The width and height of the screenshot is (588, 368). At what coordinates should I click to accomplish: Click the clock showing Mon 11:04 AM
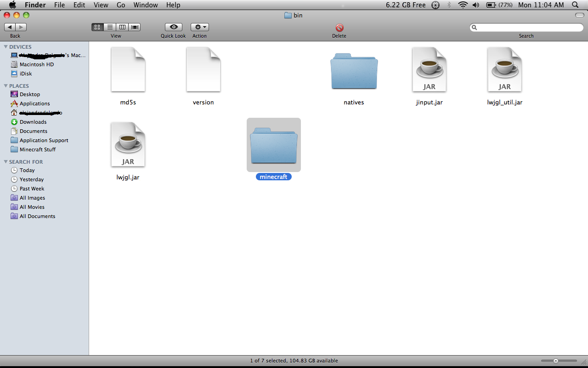coord(541,5)
